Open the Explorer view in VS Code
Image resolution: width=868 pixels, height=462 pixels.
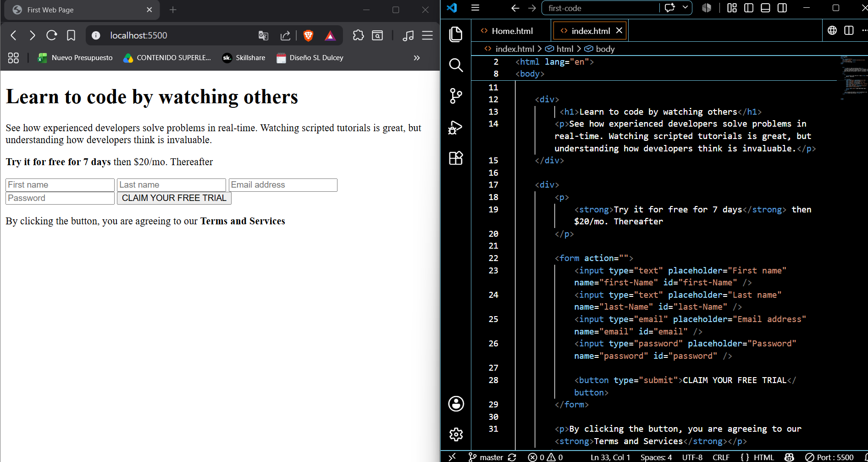click(x=456, y=34)
